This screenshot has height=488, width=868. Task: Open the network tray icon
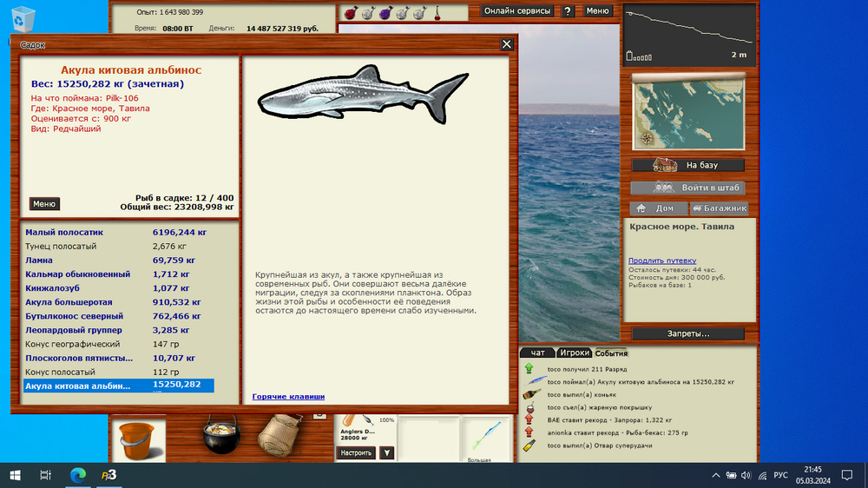(x=763, y=475)
